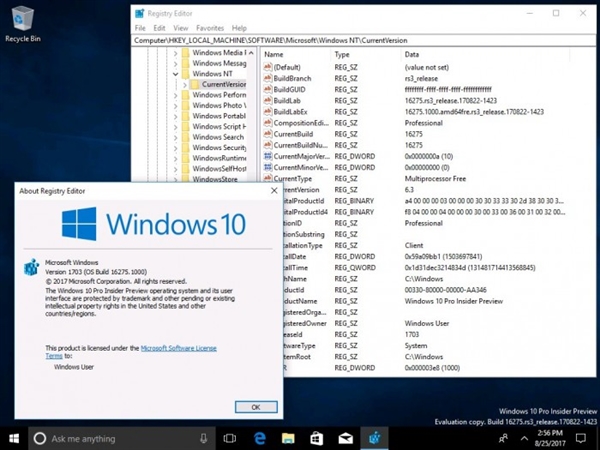Click the Cortana microphone icon
600x450 pixels.
[204, 438]
